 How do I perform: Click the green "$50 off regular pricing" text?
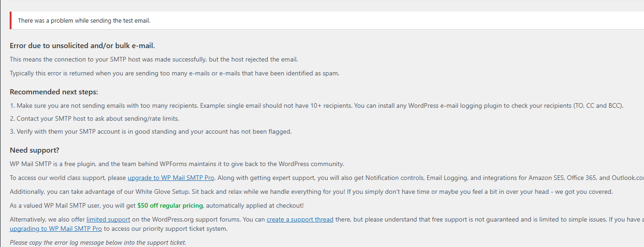(170, 205)
